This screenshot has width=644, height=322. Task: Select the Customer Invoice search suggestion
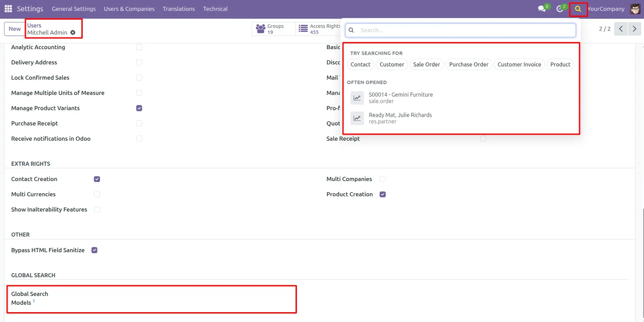(519, 64)
